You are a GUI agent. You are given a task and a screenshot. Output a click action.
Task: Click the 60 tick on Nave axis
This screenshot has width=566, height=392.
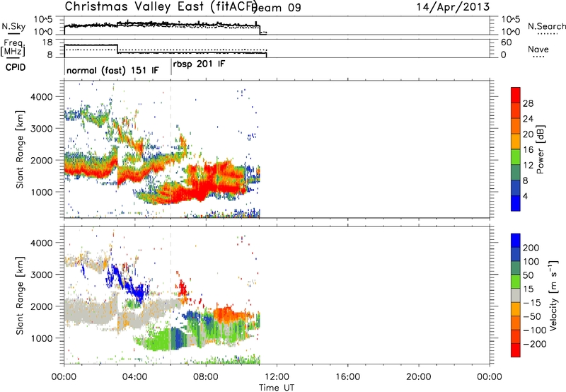pos(506,42)
